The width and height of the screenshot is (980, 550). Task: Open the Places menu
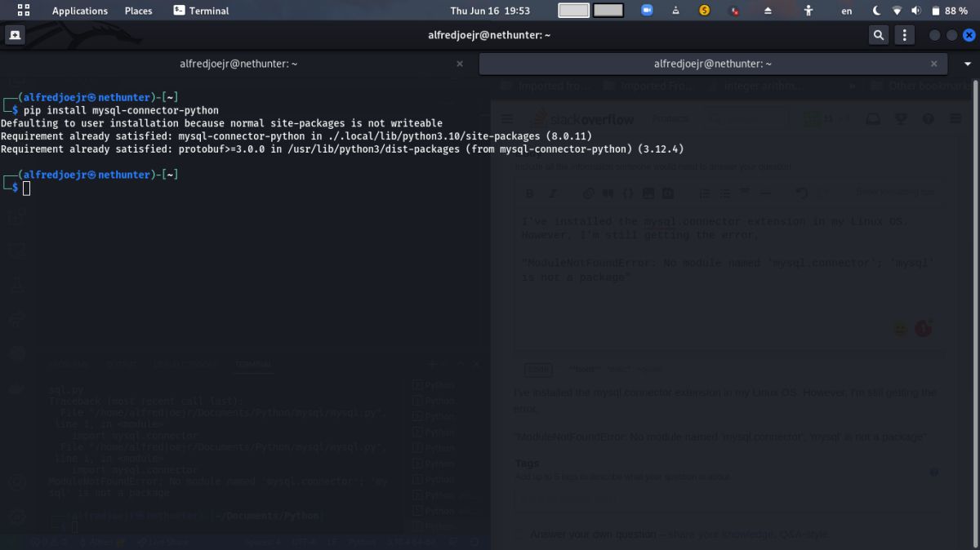(x=138, y=11)
